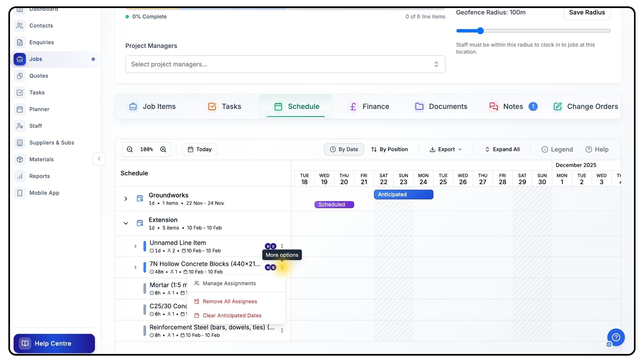Switch schedule sorting to By Position

[389, 149]
